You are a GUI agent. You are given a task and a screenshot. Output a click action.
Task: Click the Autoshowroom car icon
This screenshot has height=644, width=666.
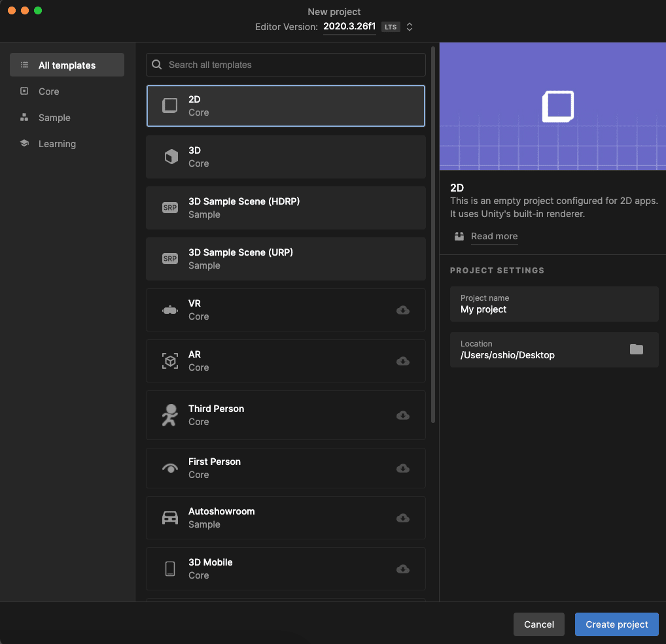170,518
